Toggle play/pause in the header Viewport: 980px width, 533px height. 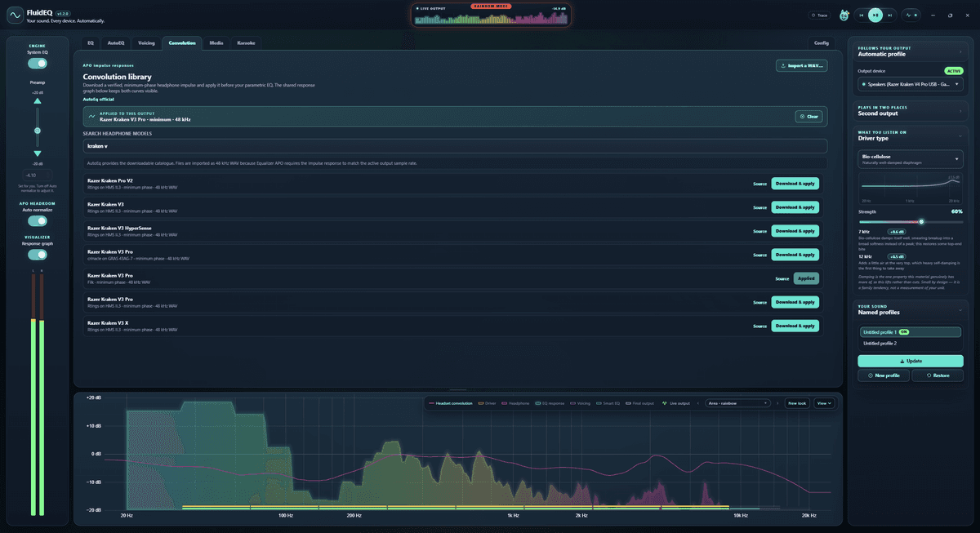pos(875,15)
